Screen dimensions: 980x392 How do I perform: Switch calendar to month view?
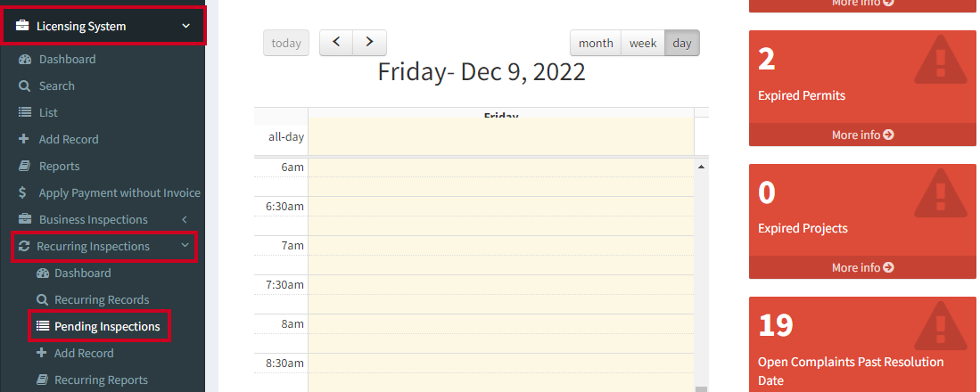coord(596,43)
